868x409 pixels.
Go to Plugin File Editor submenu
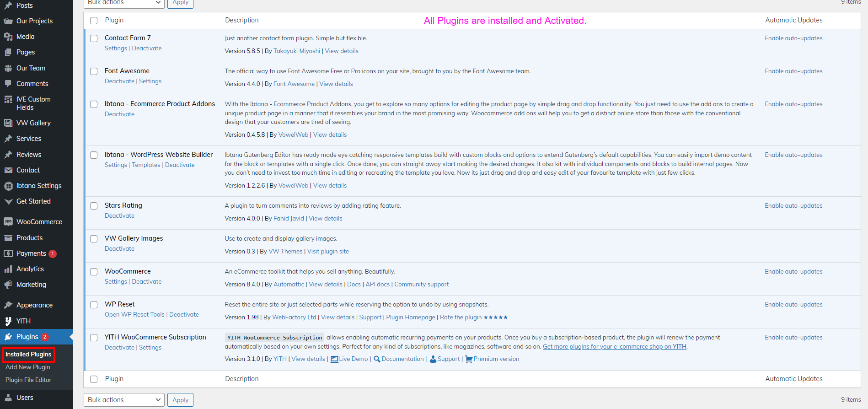[x=28, y=380]
